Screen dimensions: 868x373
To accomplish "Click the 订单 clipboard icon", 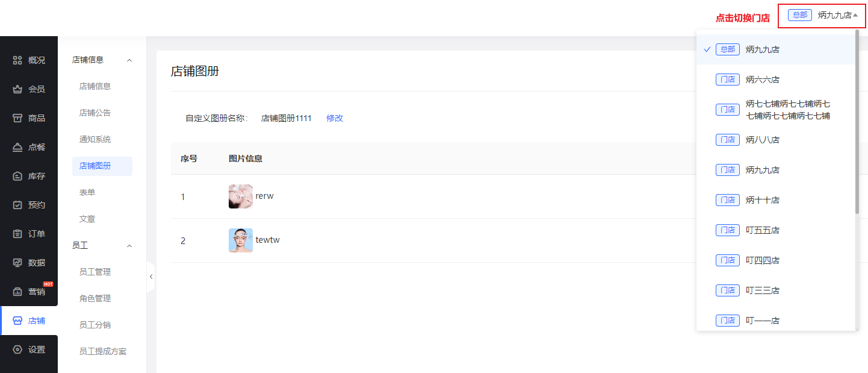I will click(17, 234).
